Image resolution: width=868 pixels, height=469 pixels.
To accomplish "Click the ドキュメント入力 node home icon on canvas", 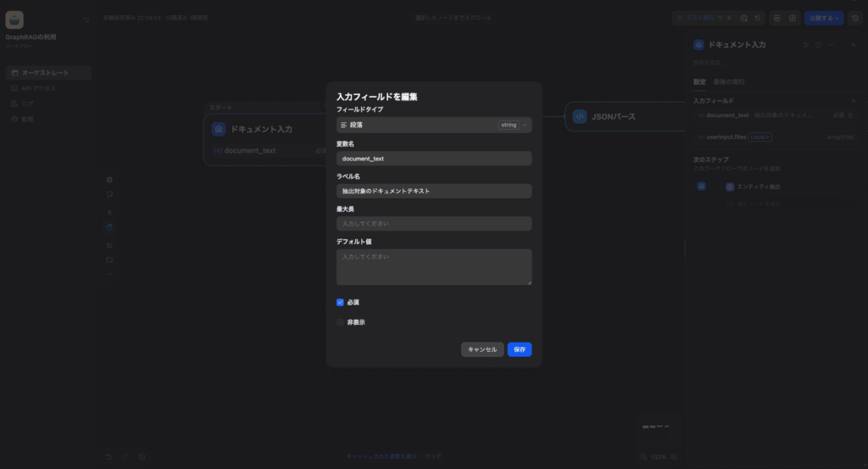I will [x=219, y=129].
